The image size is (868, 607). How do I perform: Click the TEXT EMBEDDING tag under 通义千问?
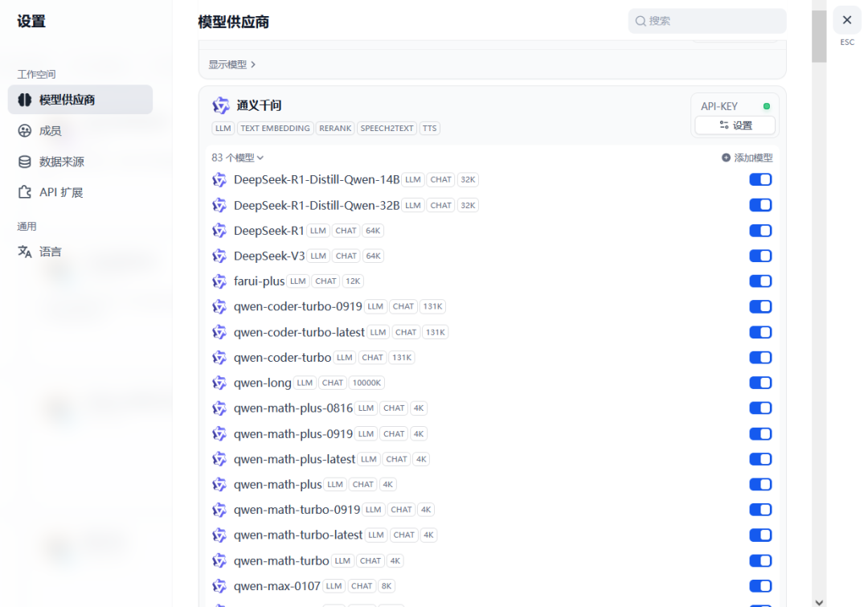click(275, 129)
